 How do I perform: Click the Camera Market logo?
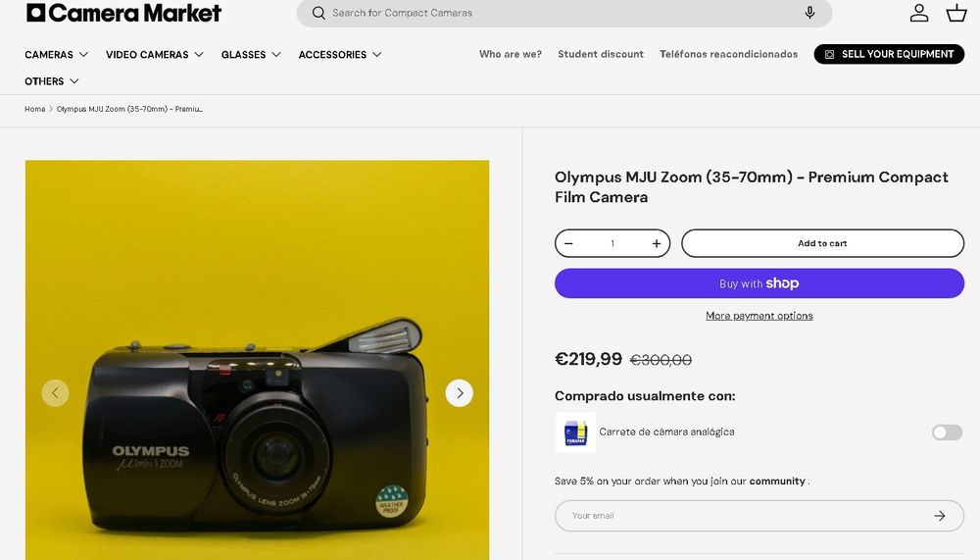[x=123, y=13]
